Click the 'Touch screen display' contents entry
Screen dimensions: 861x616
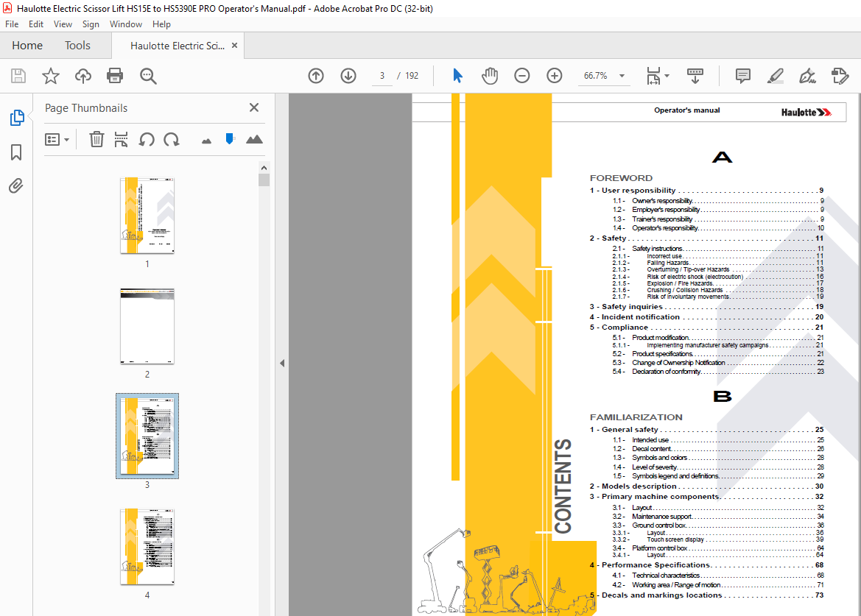tap(718, 539)
